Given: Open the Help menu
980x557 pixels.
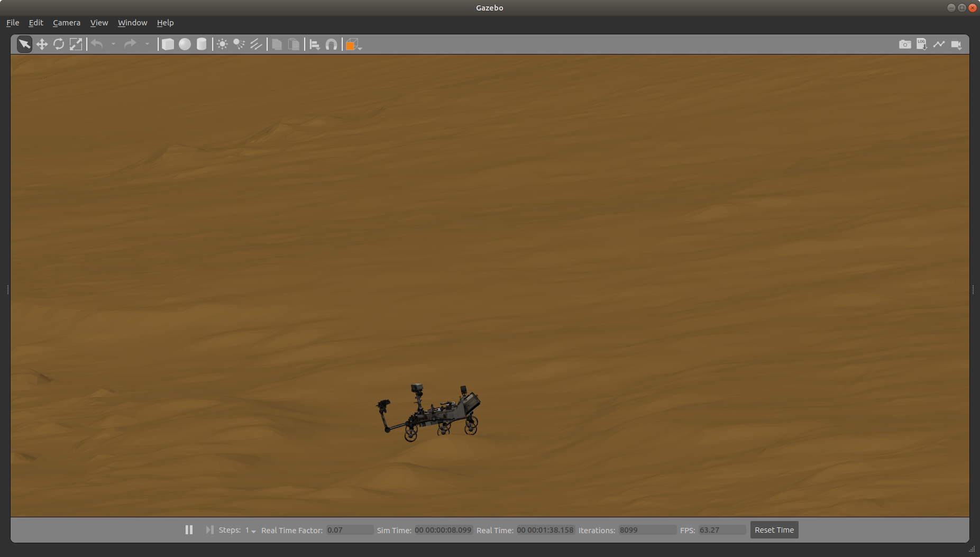Looking at the screenshot, I should point(165,23).
